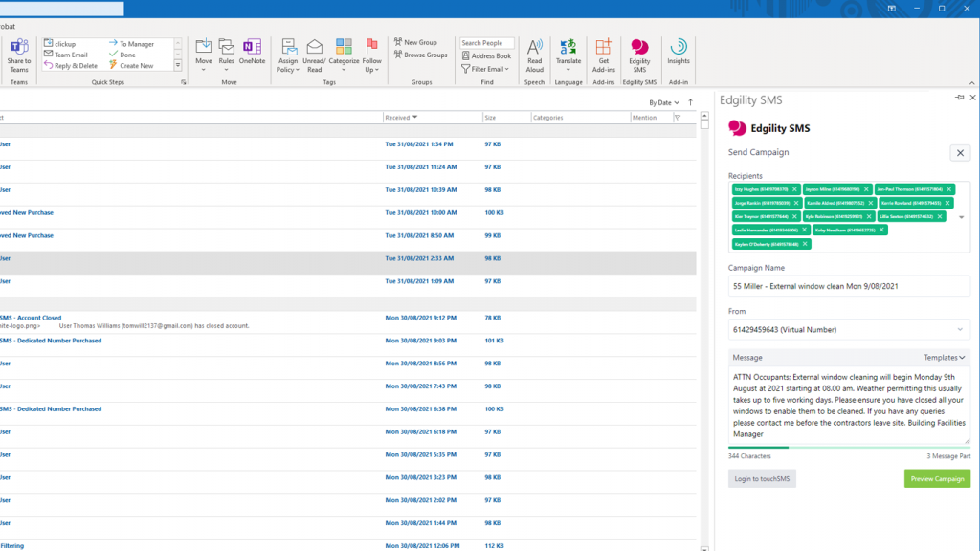Reverse sort order arrow
Image resolution: width=980 pixels, height=551 pixels.
(x=691, y=102)
